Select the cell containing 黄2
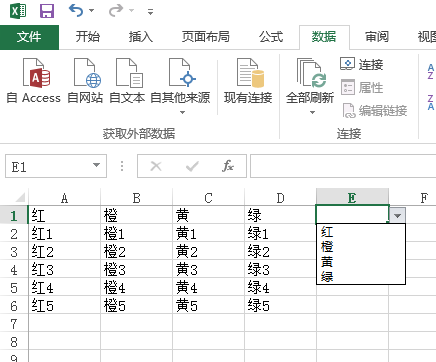Screen dimensions: 436x362 [208, 252]
